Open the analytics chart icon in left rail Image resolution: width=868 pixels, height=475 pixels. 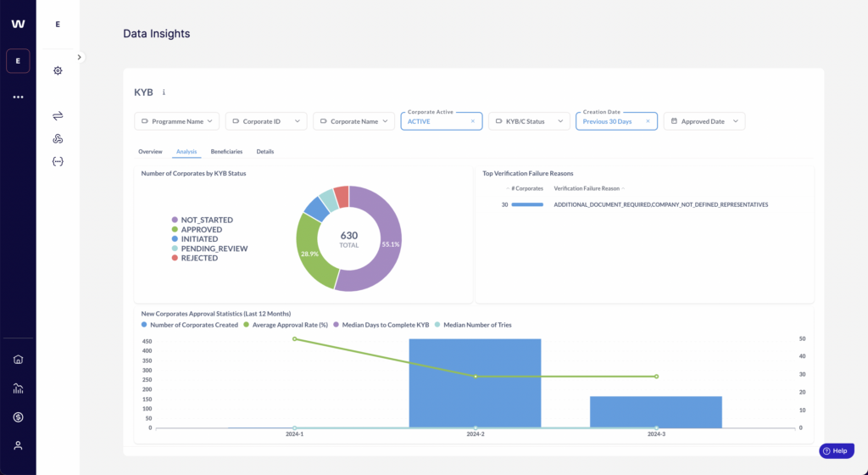[18, 388]
